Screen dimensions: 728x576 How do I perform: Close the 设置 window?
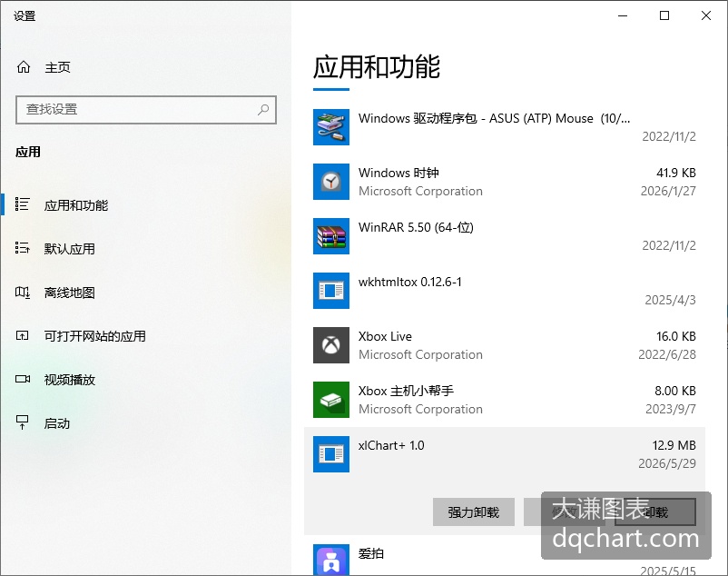click(706, 15)
